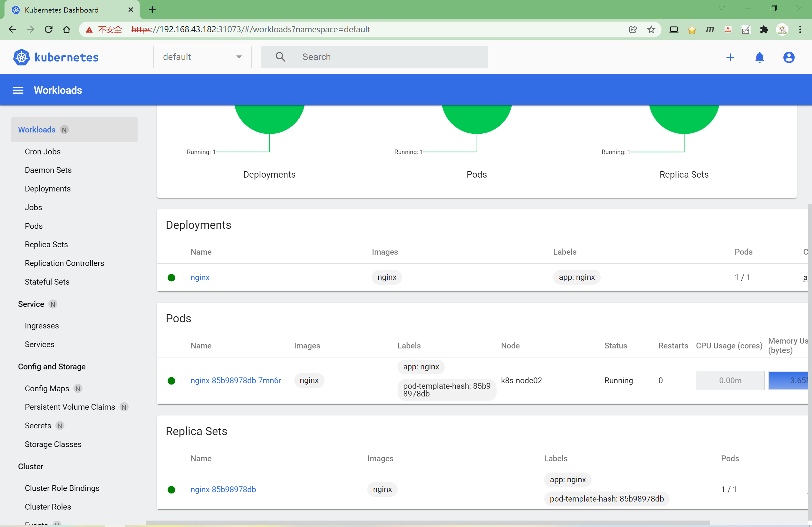Open Services in sidebar
This screenshot has height=527, width=812.
pyautogui.click(x=40, y=344)
